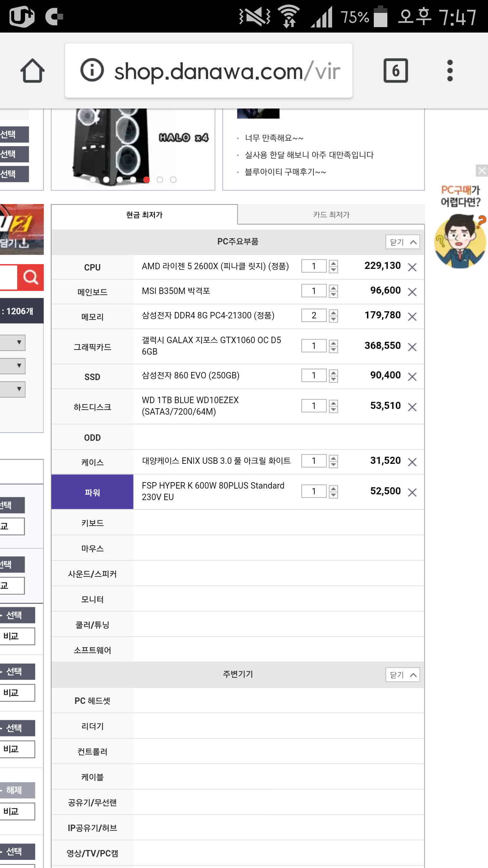Remove the GALAX GTX1060 graphics card item
The image size is (488, 868).
click(412, 347)
